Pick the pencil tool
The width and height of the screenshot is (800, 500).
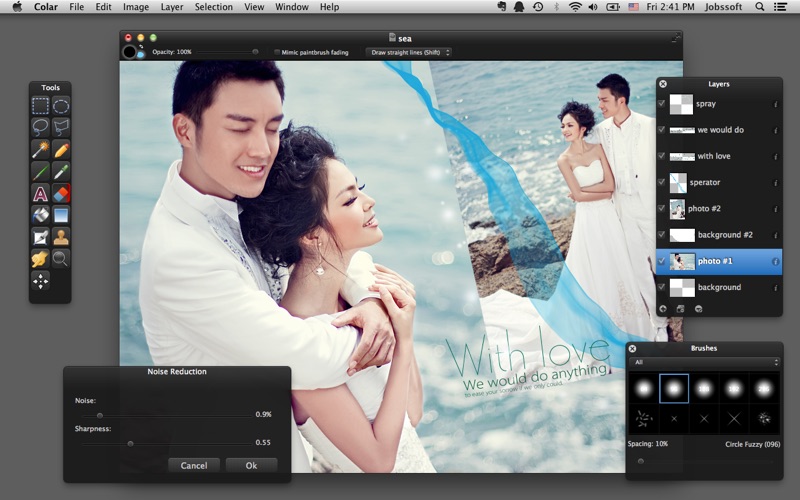[x=61, y=150]
